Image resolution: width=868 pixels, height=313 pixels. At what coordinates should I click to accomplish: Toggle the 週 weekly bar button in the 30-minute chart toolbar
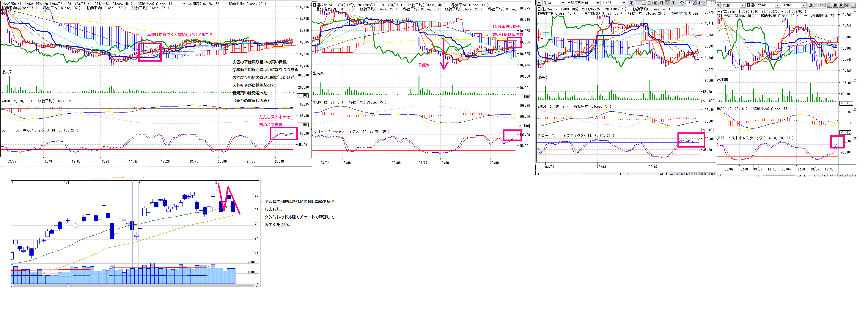tap(655, 3)
